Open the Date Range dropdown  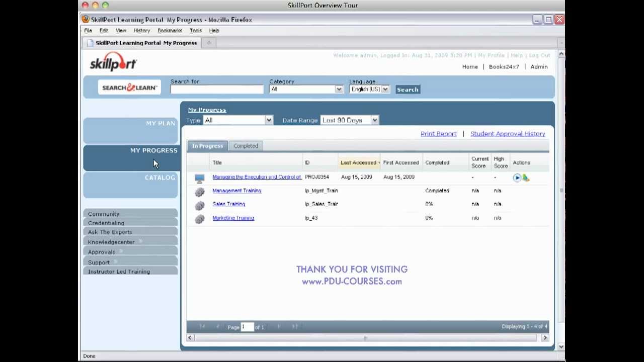point(349,120)
